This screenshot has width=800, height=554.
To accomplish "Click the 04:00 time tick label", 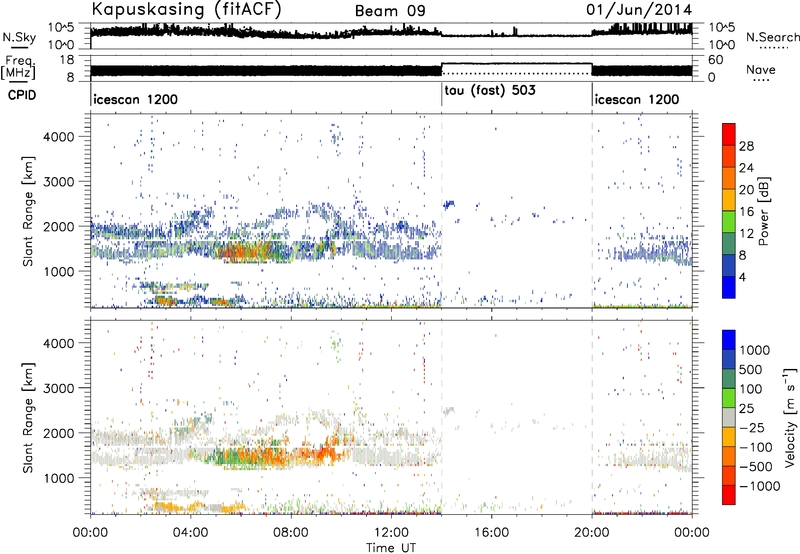I will point(191,533).
